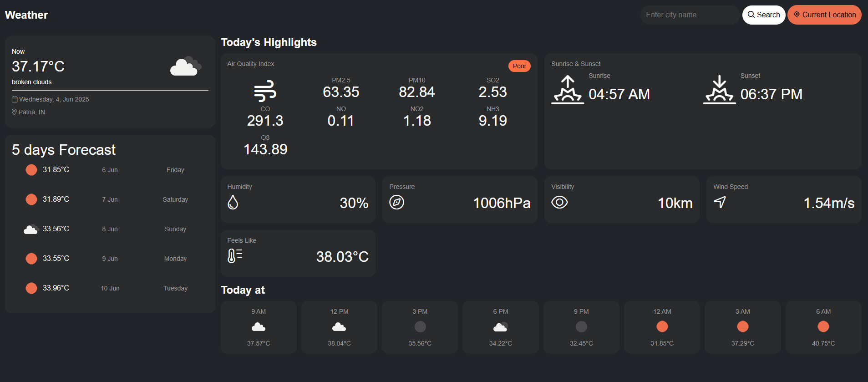
Task: Click the feels like thermometer icon
Action: [x=234, y=256]
